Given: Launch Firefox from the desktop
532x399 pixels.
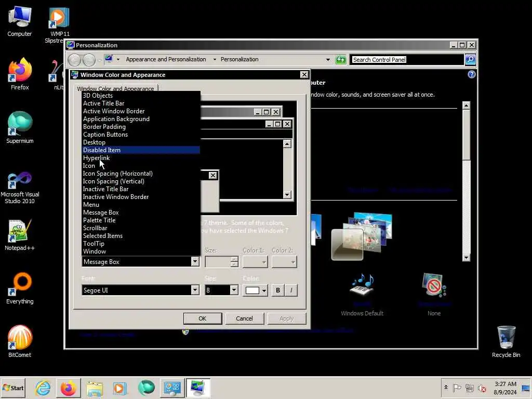Looking at the screenshot, I should 20,74.
